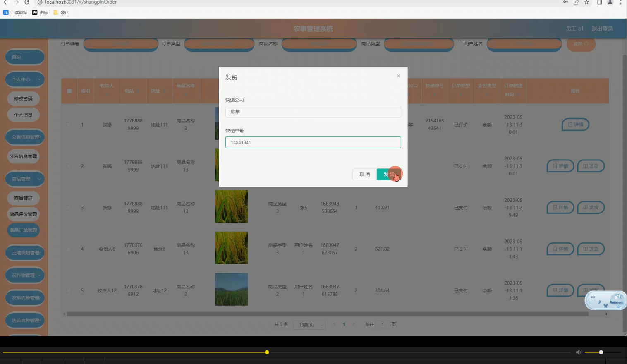Open the 商品管理 submenu item
The width and height of the screenshot is (627, 364).
coord(24,198)
